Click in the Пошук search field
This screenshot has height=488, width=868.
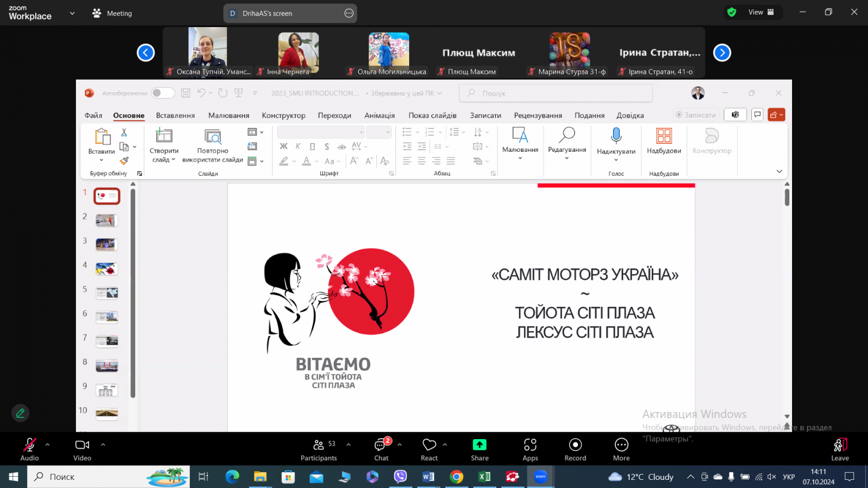556,93
